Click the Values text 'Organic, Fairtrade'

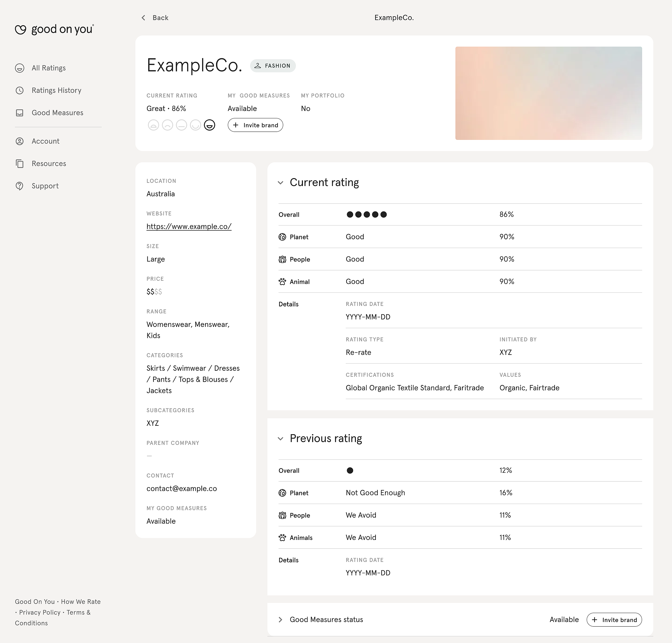pos(529,388)
